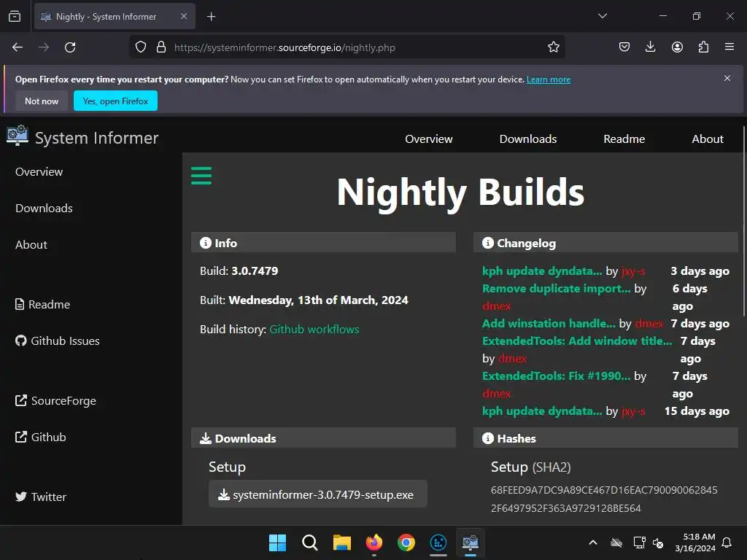Dismiss the Firefox startup notification bar
The image size is (747, 560).
(x=727, y=78)
